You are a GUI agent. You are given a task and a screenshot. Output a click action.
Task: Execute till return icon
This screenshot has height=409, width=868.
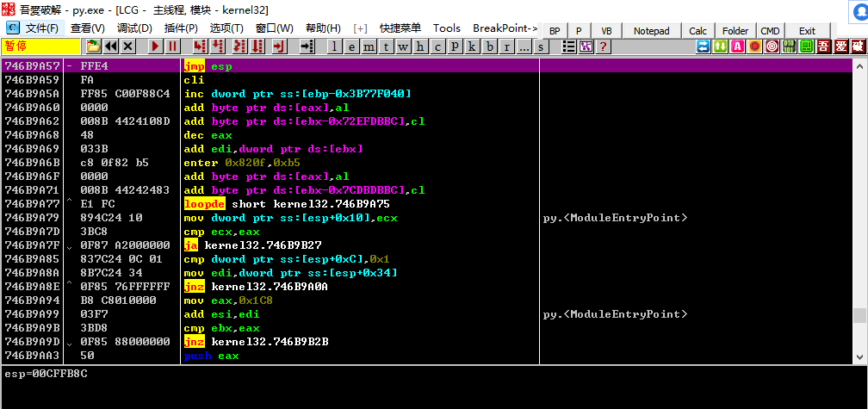280,46
